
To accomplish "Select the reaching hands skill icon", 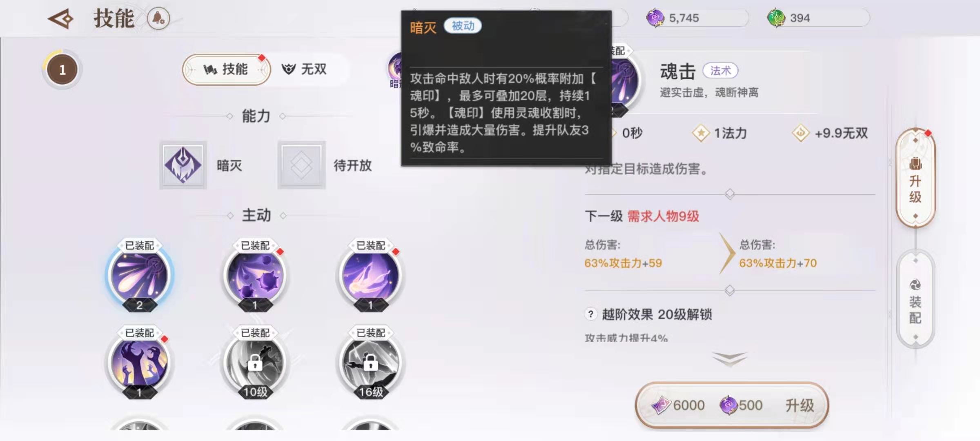I will pyautogui.click(x=139, y=363).
